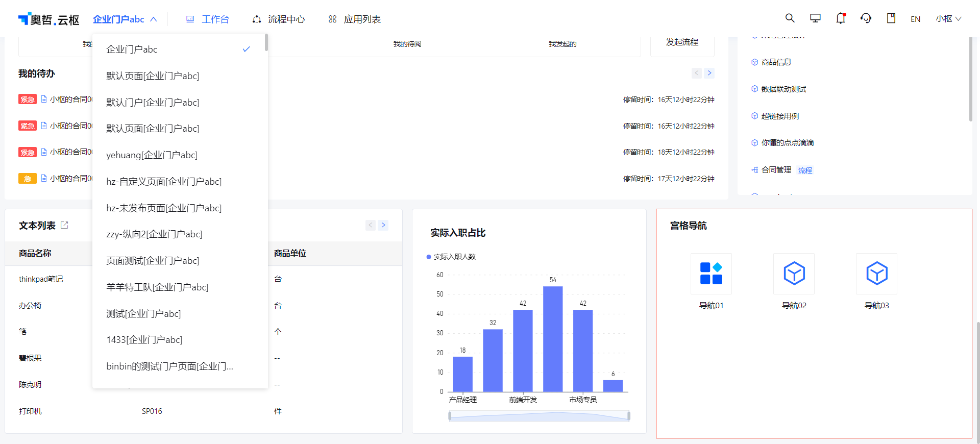Select yehuang[企业门户abc] option

click(x=180, y=155)
